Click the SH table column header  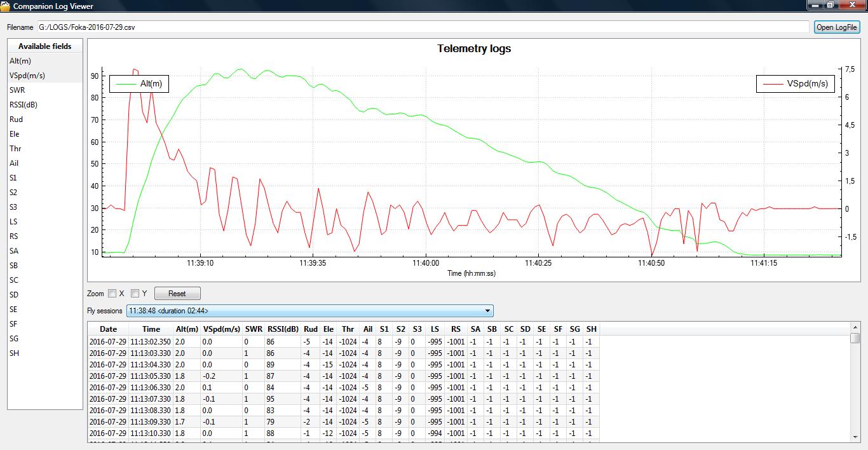(592, 329)
